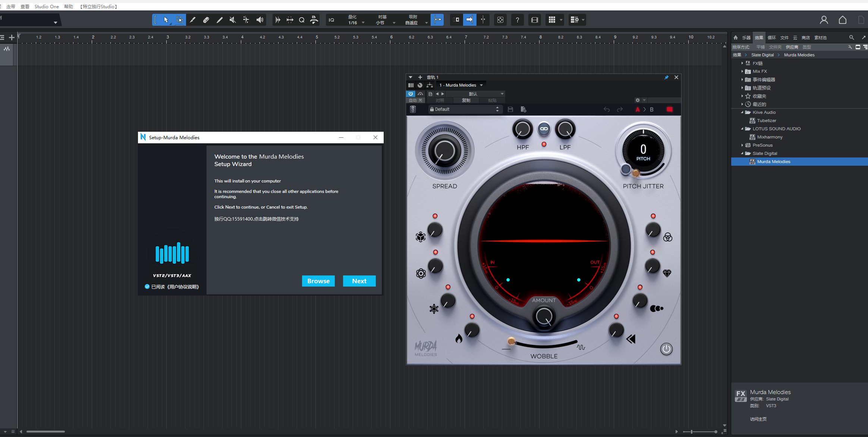Collapse the Kiive Audio folder
This screenshot has height=437, width=868.
click(x=742, y=112)
